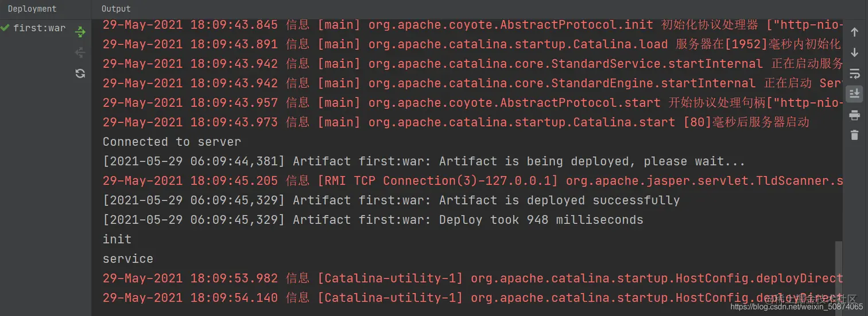Click the AbstractProtocol.start log line

(x=472, y=102)
